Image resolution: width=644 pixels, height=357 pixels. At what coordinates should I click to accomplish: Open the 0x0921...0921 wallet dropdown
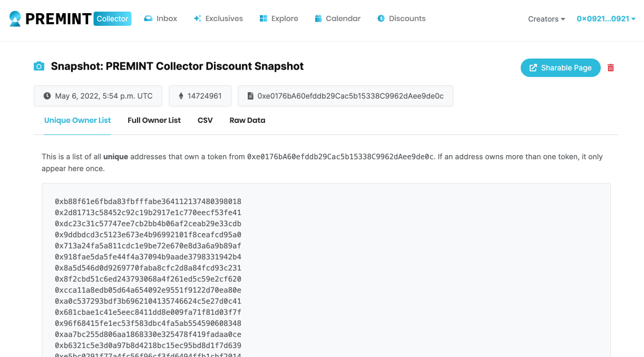coord(606,19)
